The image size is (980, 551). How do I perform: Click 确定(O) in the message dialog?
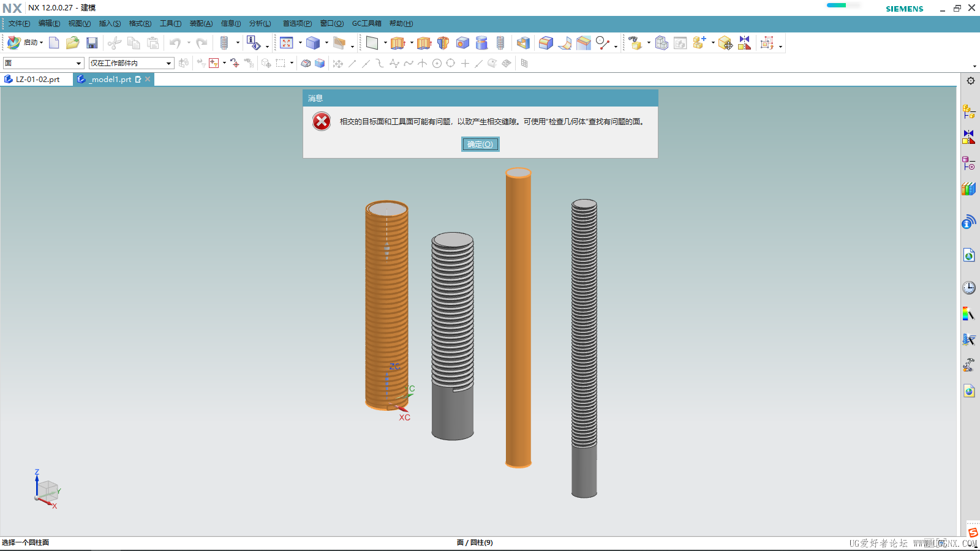[x=480, y=144]
